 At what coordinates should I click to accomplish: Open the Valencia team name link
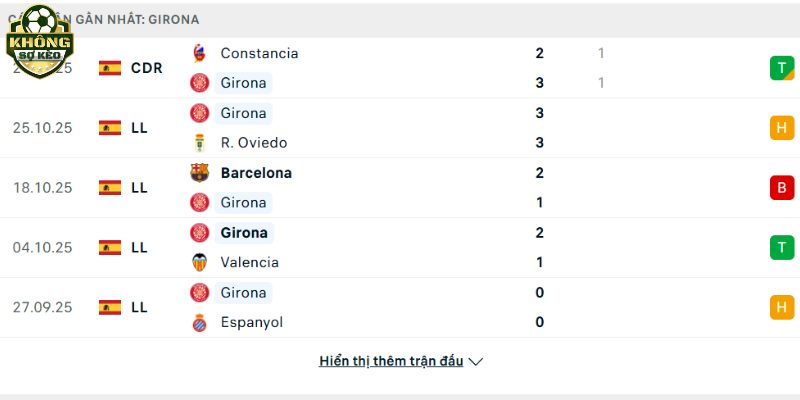(x=249, y=263)
